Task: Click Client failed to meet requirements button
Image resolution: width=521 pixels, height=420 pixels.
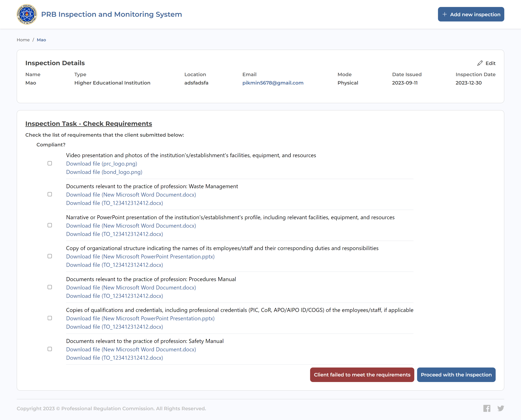Action: pyautogui.click(x=362, y=375)
